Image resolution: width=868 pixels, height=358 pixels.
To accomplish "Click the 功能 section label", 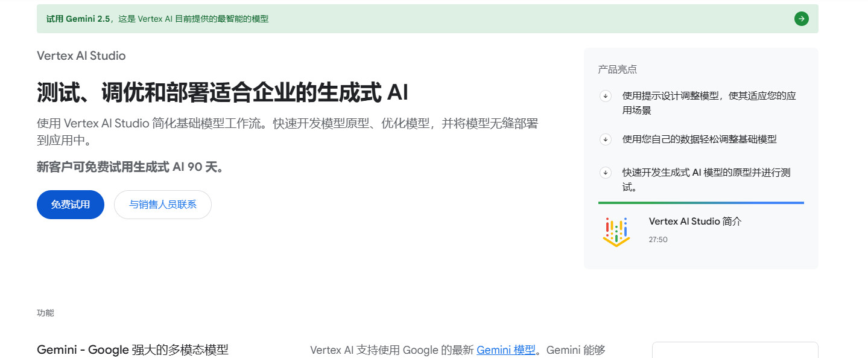I will 45,313.
